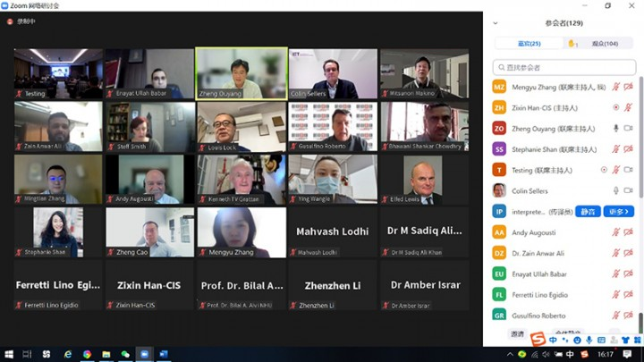
Task: Click the blue mute button for interpreter
Action: coord(589,212)
